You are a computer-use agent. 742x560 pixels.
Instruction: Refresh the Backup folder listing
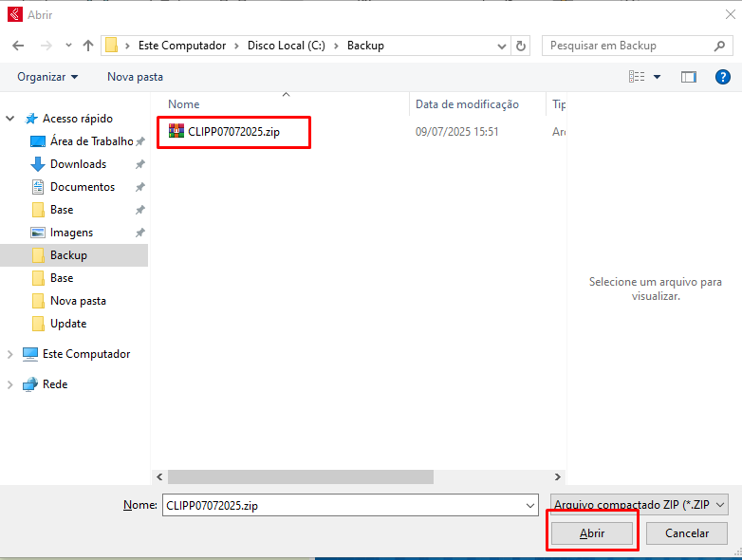pos(521,46)
